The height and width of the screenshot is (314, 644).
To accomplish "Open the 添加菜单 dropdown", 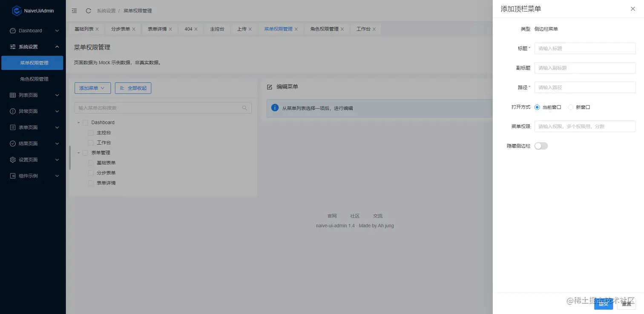I will click(x=92, y=88).
